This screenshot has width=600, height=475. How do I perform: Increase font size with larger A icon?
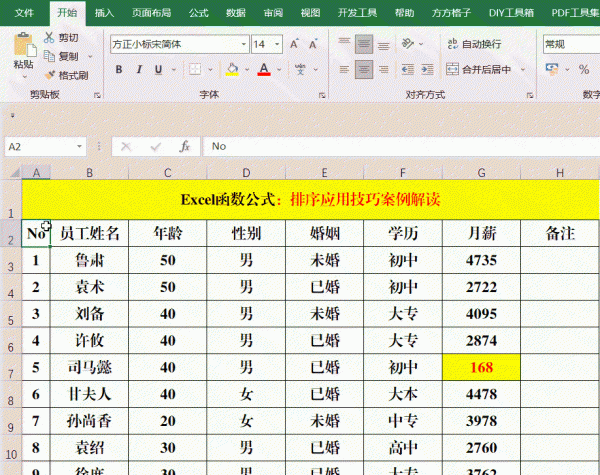click(294, 44)
